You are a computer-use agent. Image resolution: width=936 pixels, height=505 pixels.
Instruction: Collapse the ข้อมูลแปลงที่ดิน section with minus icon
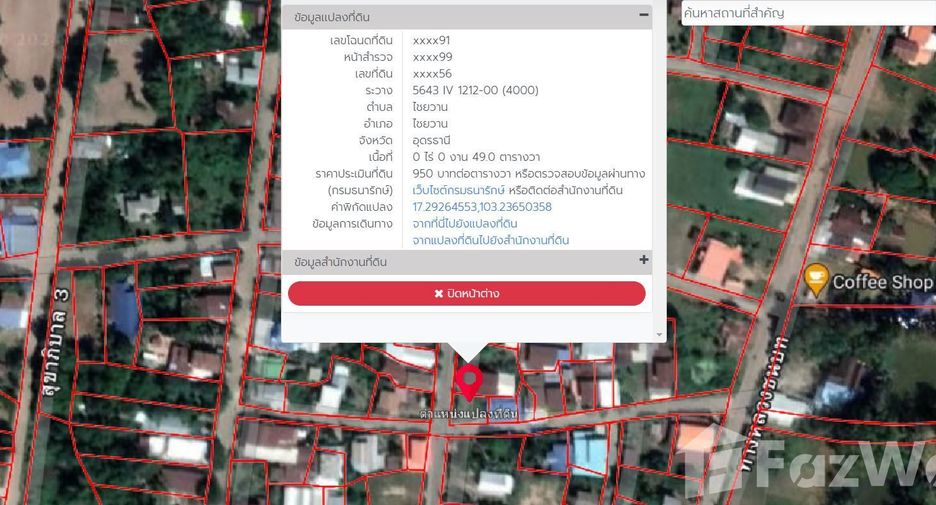[x=644, y=15]
